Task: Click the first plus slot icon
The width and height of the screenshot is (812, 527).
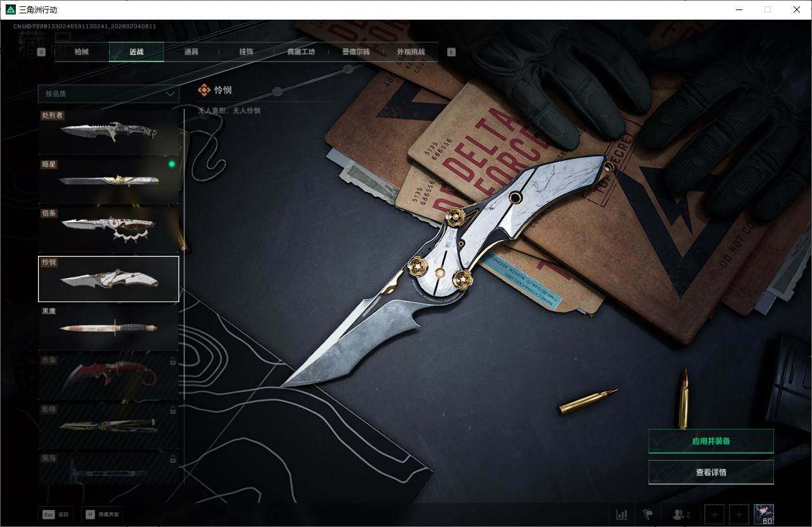Action: (714, 514)
